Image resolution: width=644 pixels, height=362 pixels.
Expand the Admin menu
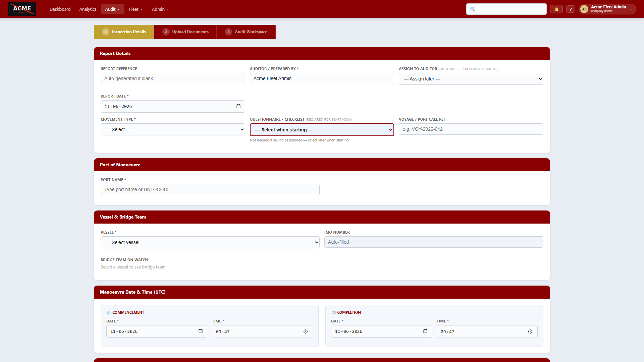click(x=160, y=9)
